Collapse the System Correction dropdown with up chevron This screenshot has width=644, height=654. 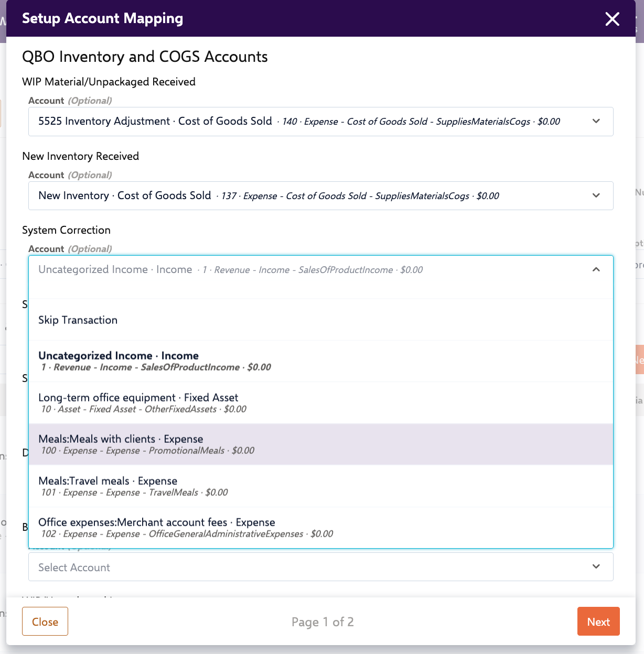596,269
